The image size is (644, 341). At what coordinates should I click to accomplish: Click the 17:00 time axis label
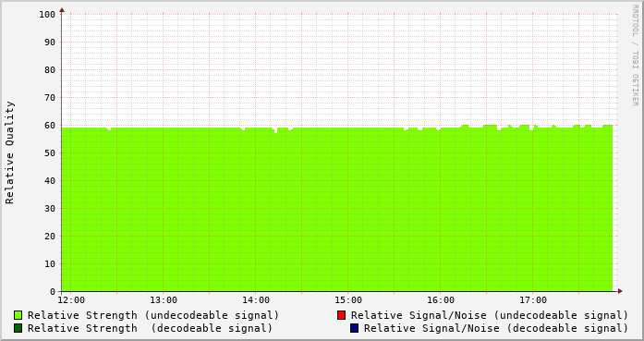(533, 300)
